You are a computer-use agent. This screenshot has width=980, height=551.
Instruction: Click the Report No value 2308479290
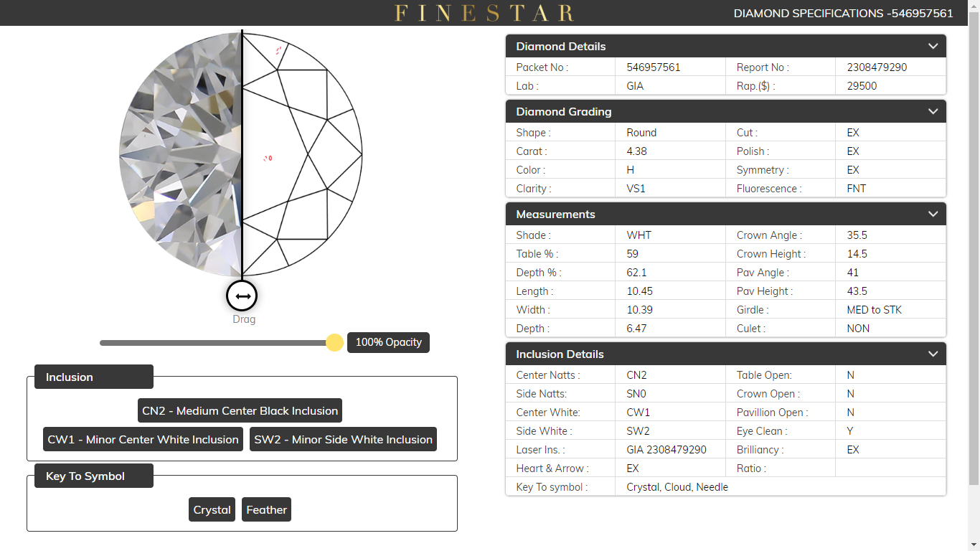pyautogui.click(x=877, y=67)
